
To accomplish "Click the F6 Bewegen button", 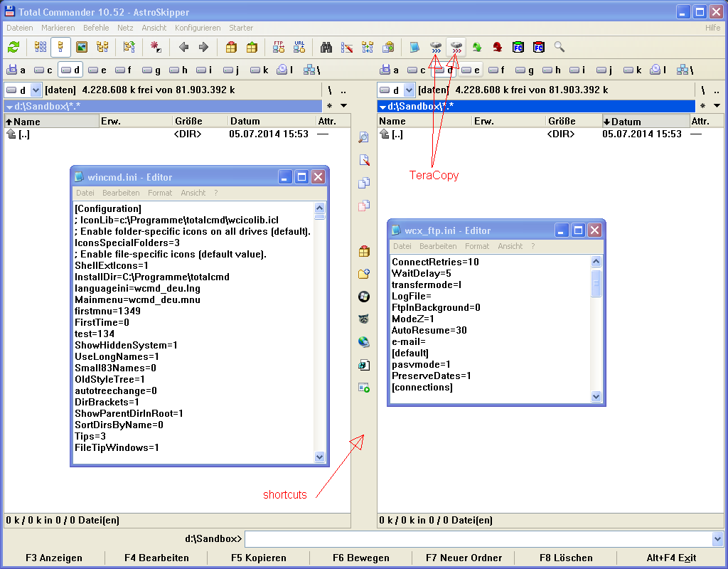I will [360, 558].
